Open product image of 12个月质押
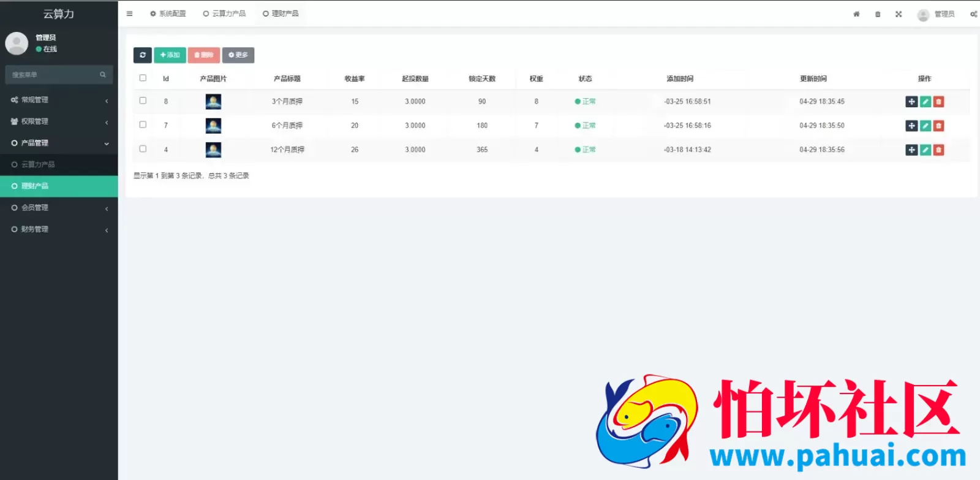This screenshot has height=480, width=980. click(213, 150)
